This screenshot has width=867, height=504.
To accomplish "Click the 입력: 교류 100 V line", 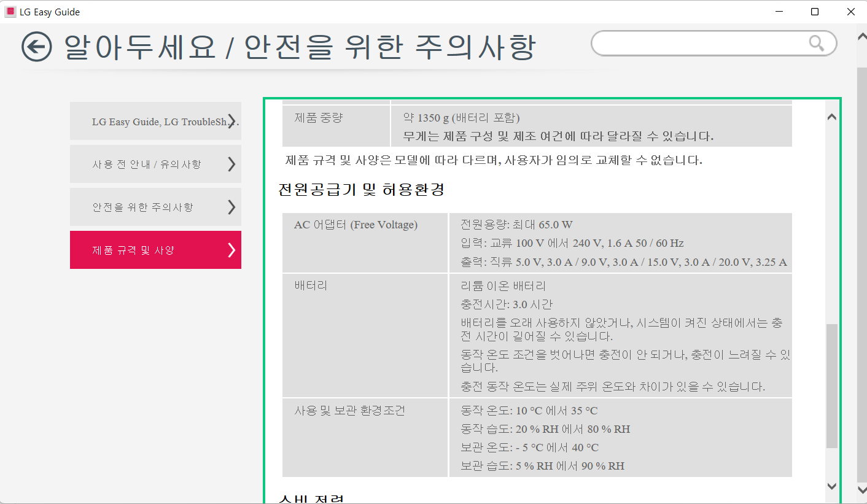I will click(572, 243).
